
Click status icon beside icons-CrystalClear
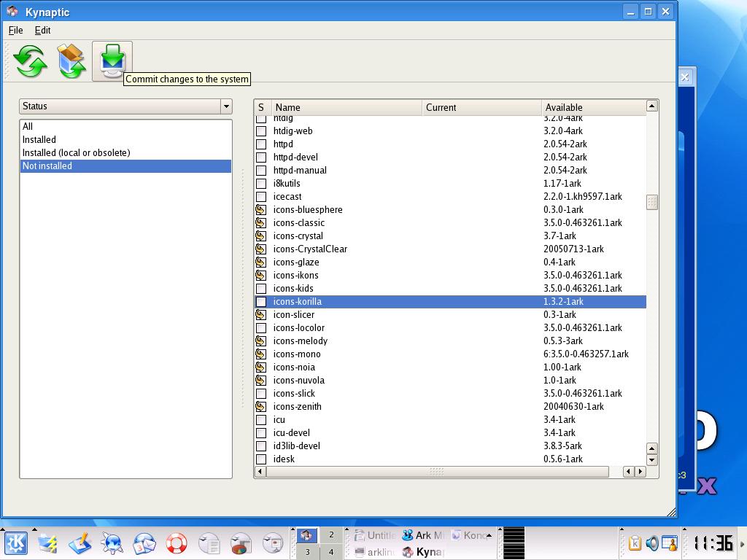[x=260, y=249]
